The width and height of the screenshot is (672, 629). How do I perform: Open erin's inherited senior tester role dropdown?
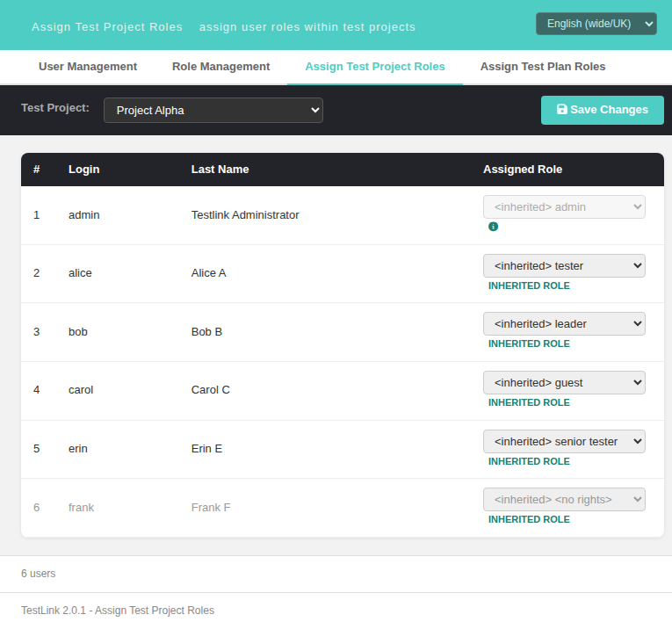[x=564, y=441]
